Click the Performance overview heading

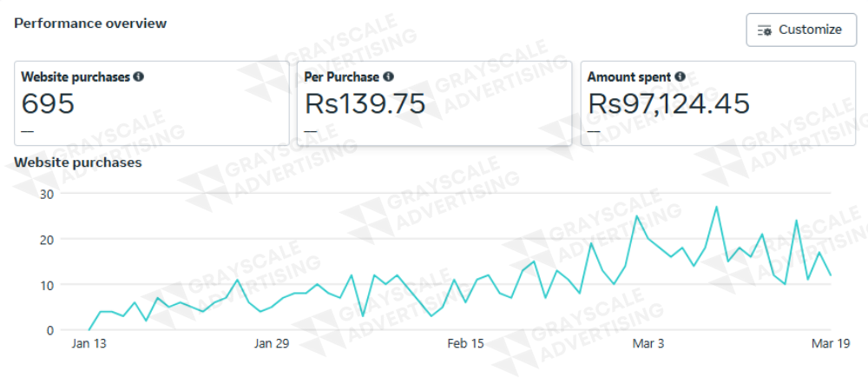[90, 23]
